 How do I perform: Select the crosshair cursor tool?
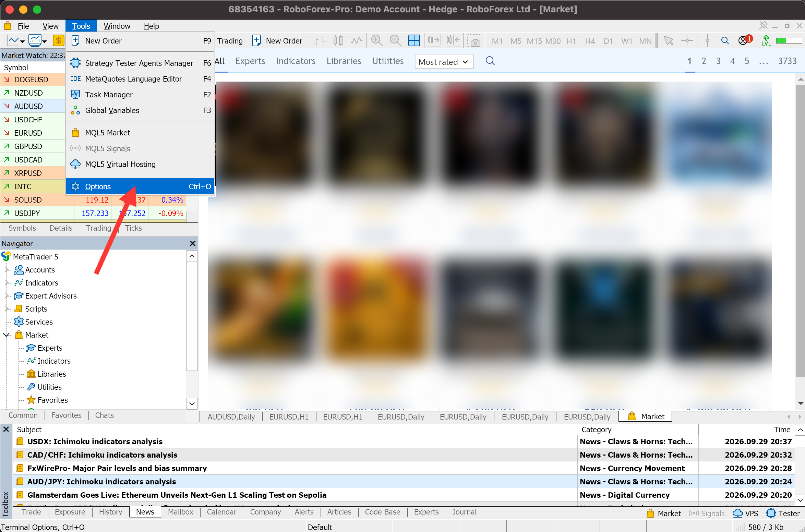tap(687, 41)
